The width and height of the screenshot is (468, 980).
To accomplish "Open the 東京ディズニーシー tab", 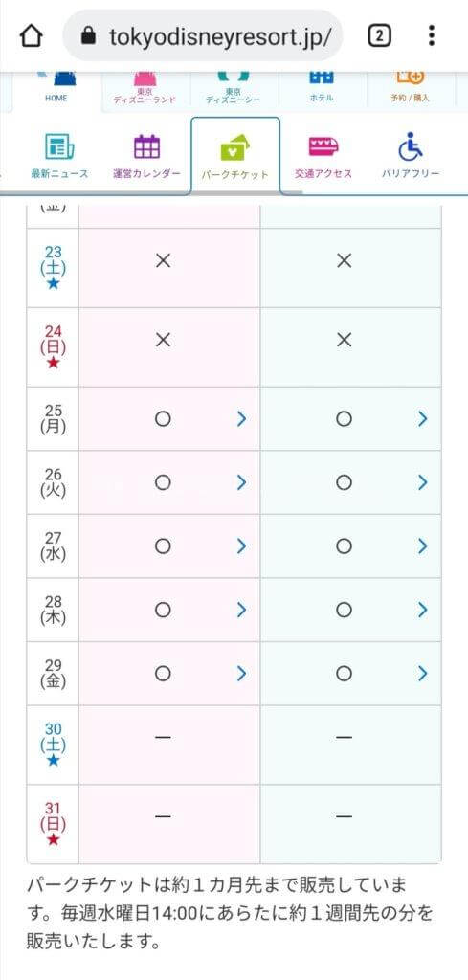I will pos(234,91).
